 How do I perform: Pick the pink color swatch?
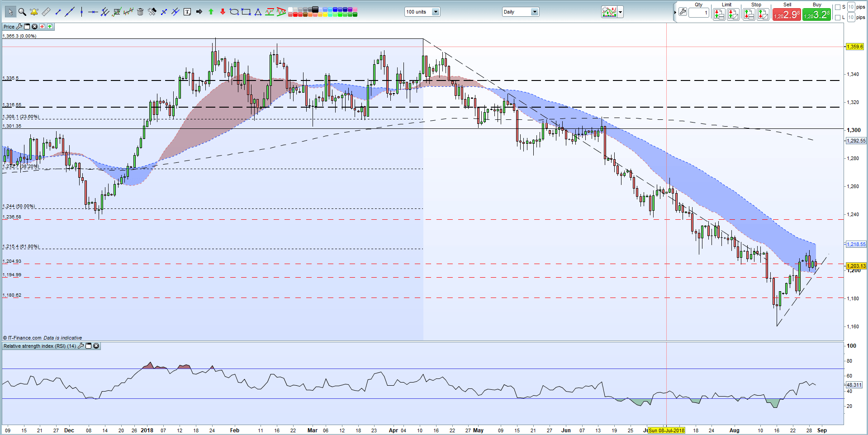click(355, 9)
